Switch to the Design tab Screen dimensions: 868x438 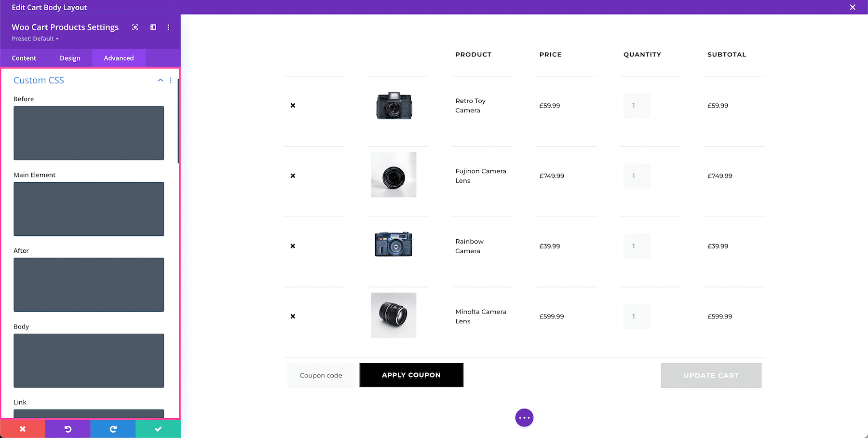tap(70, 58)
